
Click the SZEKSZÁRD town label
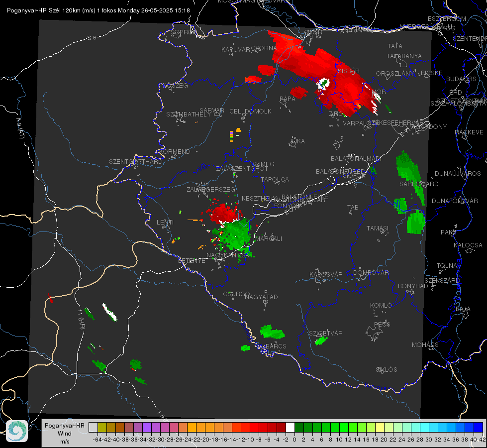tap(442, 281)
